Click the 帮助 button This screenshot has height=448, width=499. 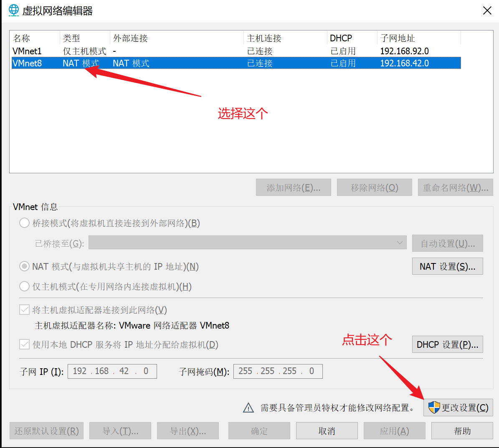(x=462, y=431)
